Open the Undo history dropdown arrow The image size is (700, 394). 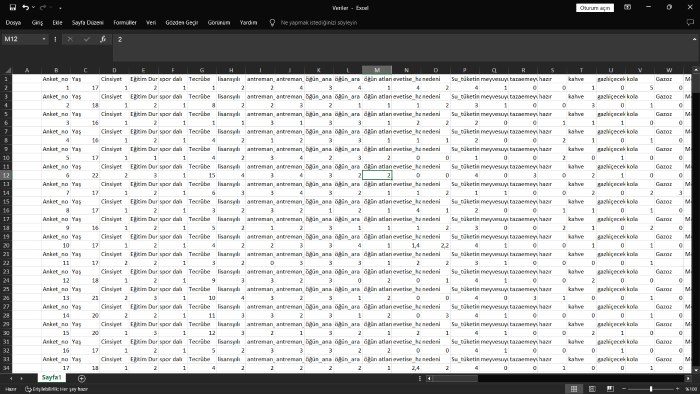click(x=33, y=7)
